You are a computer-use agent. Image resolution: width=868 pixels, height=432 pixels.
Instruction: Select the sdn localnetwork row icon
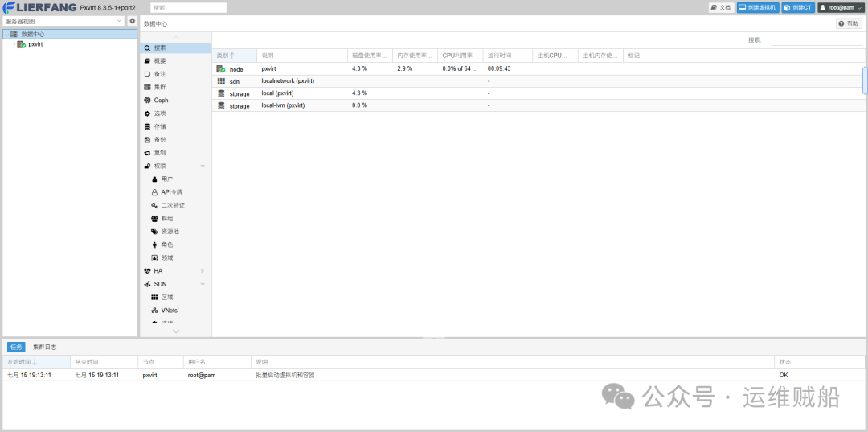pos(221,81)
